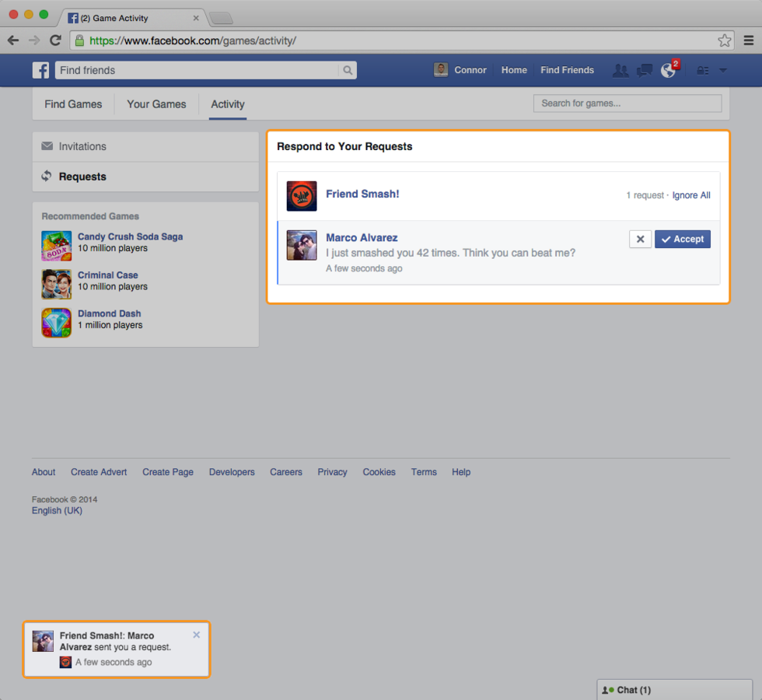762x700 pixels.
Task: Dismiss Marco Alvarez request with X button
Action: 640,240
